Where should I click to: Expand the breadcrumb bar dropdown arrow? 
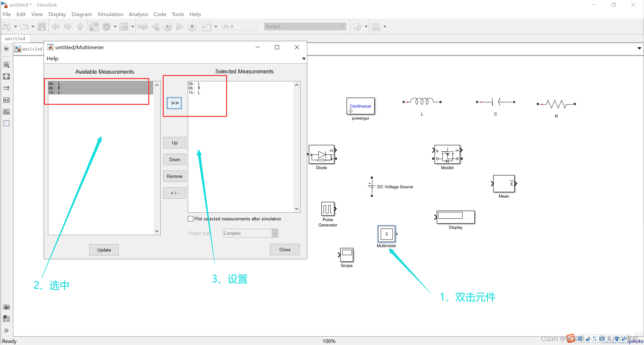tap(639, 48)
